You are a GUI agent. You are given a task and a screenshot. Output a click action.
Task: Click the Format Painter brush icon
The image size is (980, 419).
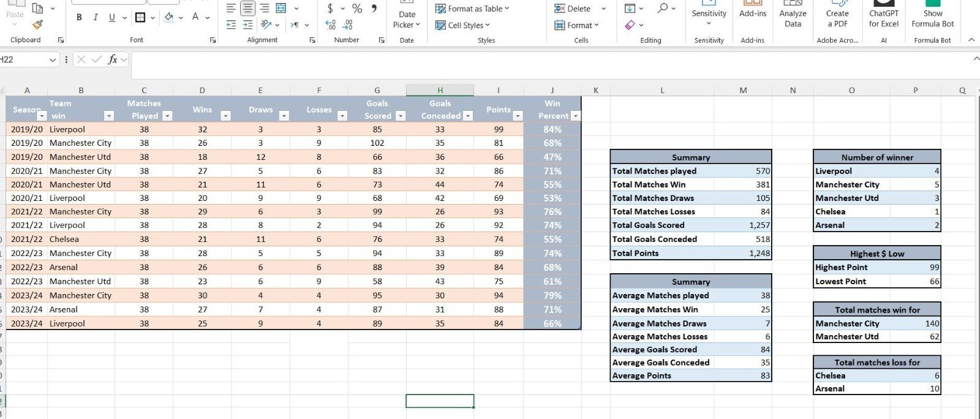click(x=37, y=25)
